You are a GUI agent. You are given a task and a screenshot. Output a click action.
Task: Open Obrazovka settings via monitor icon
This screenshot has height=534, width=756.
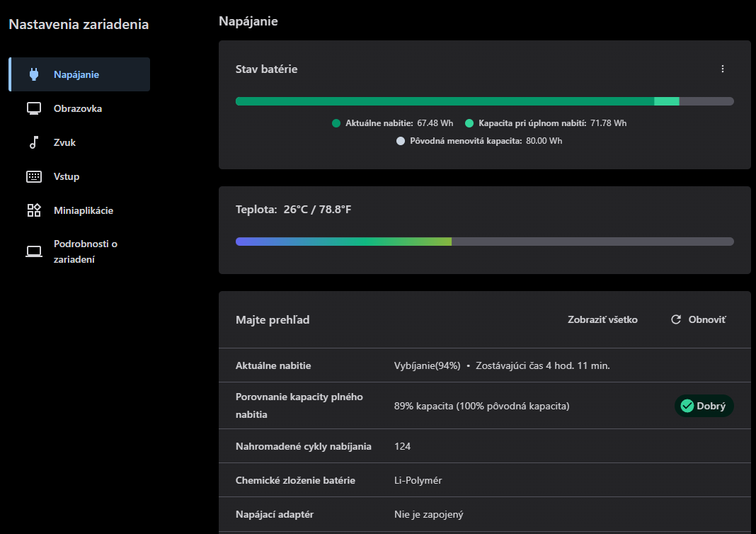pos(33,108)
